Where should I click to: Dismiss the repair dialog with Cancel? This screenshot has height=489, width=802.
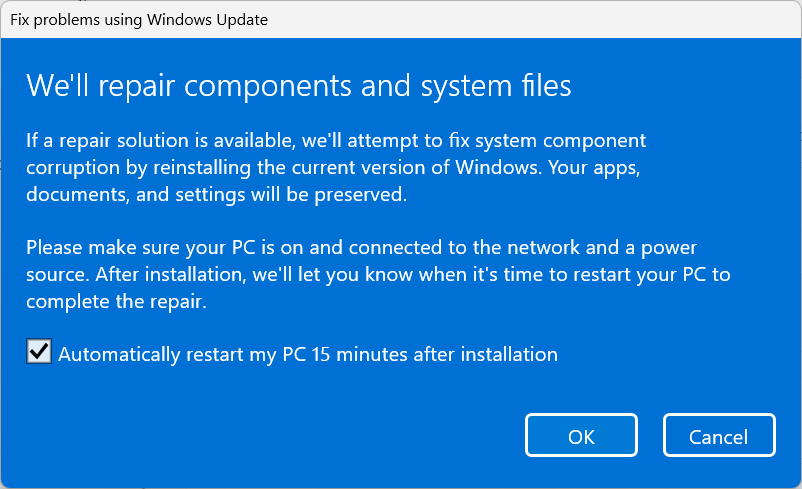(719, 437)
